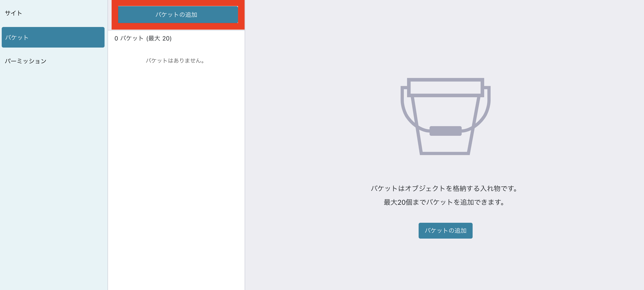Click the バケットはありません。 empty message
Viewport: 644px width, 290px height.
tap(175, 60)
